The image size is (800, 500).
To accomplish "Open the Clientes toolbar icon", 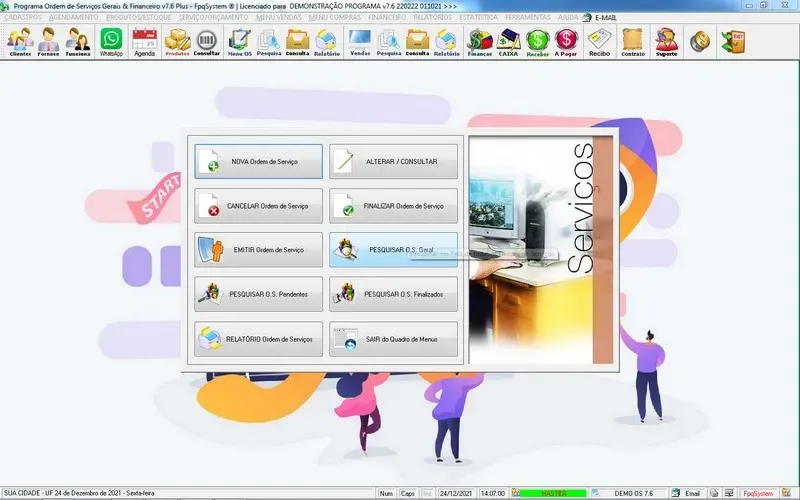I will [x=19, y=42].
